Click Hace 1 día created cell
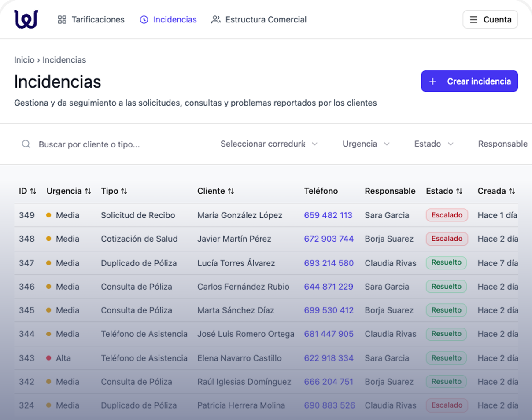Image resolution: width=532 pixels, height=420 pixels. (497, 215)
